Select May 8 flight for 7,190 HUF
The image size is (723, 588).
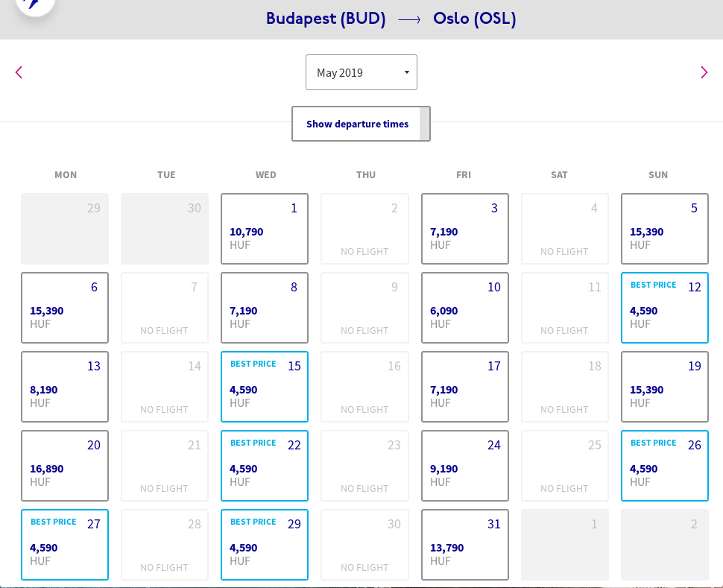coord(265,308)
